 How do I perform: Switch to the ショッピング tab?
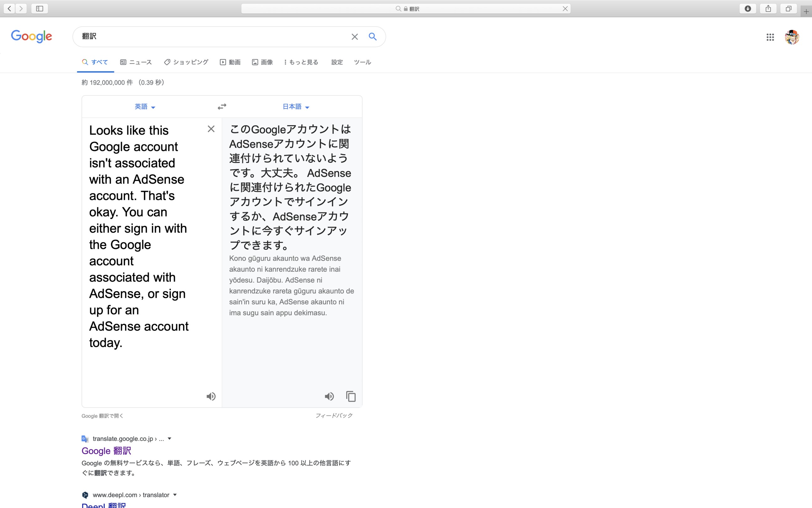click(186, 62)
